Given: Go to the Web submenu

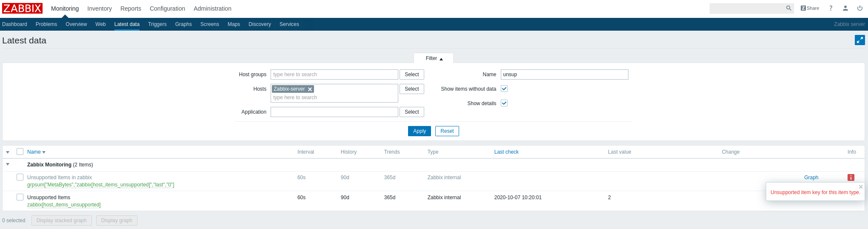Looking at the screenshot, I should point(100,24).
